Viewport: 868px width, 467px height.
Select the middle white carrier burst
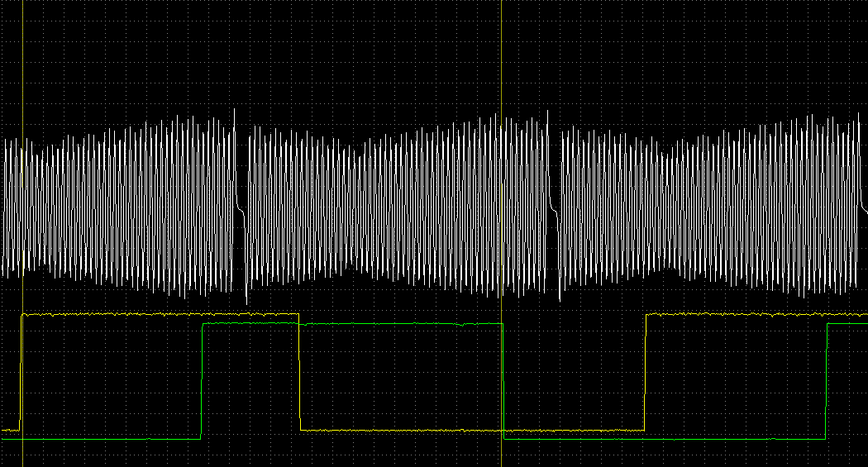397,207
